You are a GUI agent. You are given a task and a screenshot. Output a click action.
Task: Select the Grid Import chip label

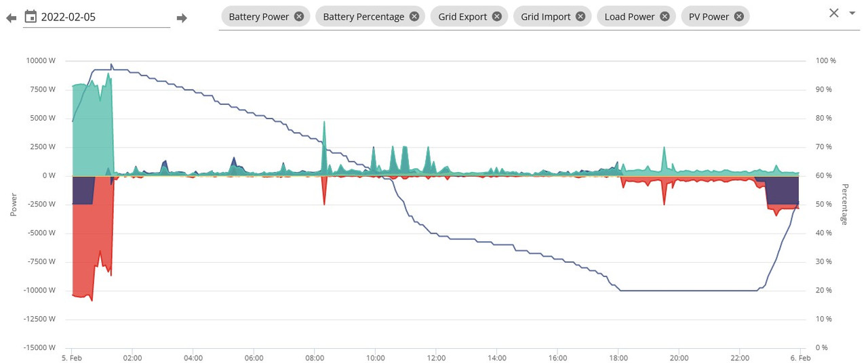(546, 16)
